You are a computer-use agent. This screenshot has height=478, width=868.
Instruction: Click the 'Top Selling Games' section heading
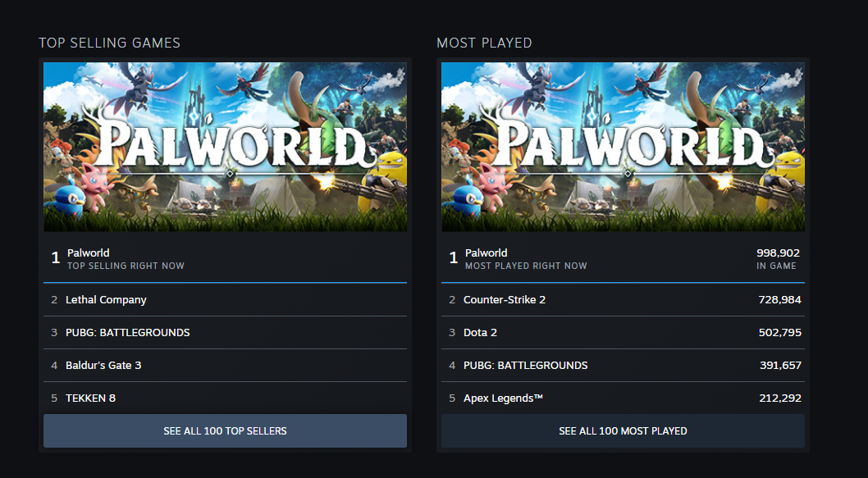pyautogui.click(x=110, y=43)
